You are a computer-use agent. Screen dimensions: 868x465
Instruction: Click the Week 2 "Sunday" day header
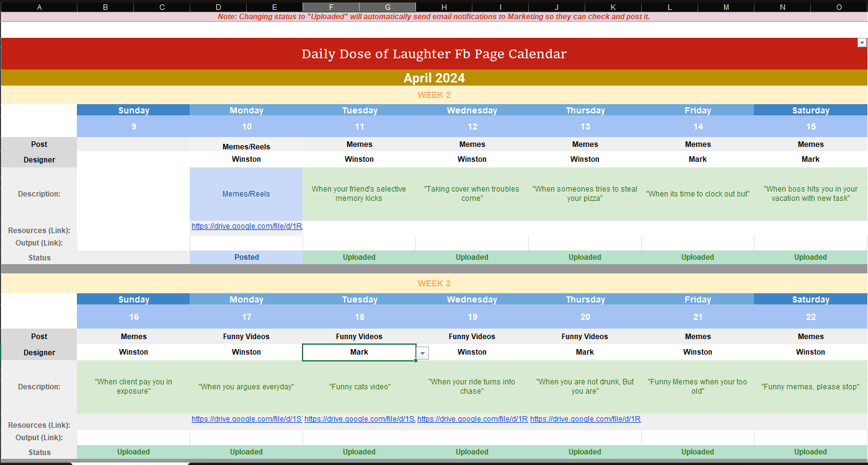pyautogui.click(x=134, y=110)
